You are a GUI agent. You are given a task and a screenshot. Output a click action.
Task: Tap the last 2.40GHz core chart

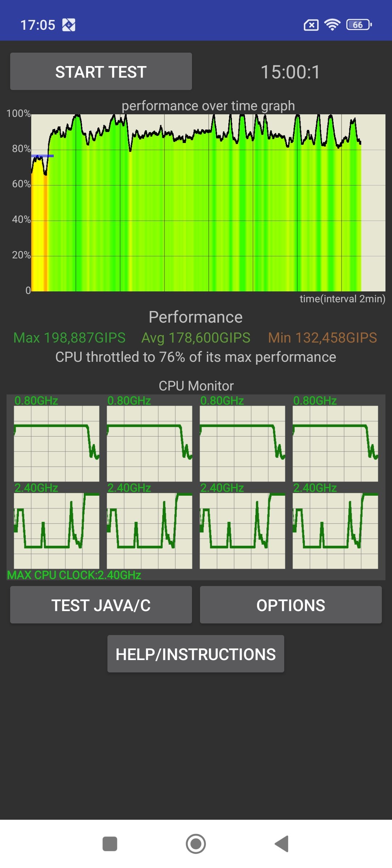pyautogui.click(x=335, y=531)
